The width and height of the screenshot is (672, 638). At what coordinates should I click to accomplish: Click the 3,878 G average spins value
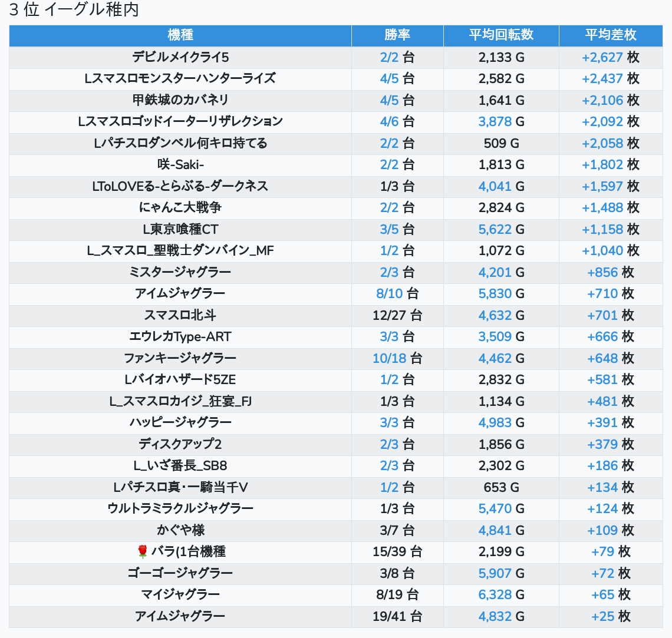[495, 121]
